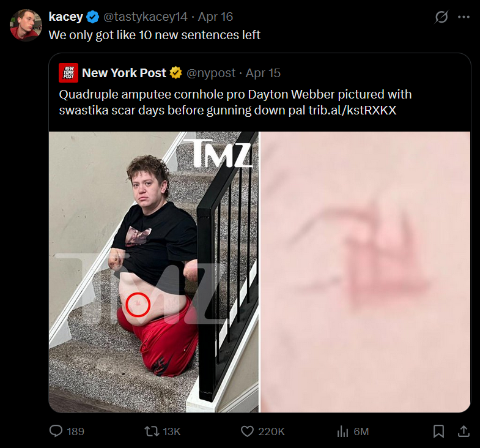Click the Apr 15 quoted post date
Image resolution: width=480 pixels, height=448 pixels.
click(263, 73)
